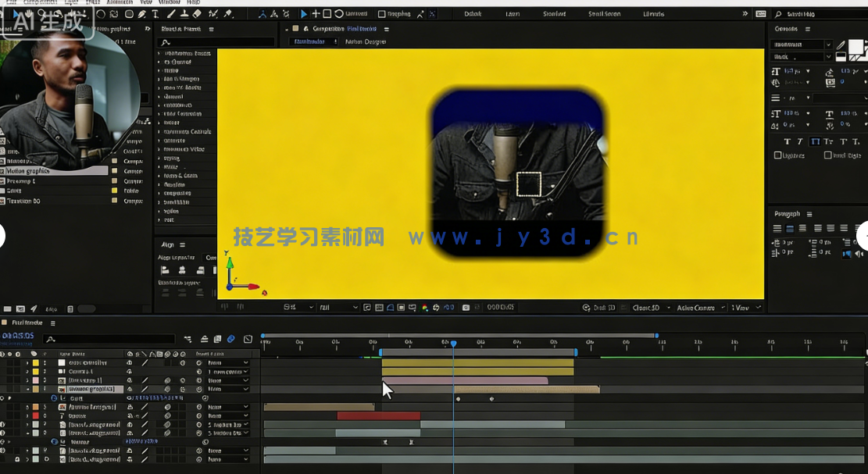Click a layer label color swatch in timeline
Screen dimensions: 868x474
pyautogui.click(x=35, y=362)
